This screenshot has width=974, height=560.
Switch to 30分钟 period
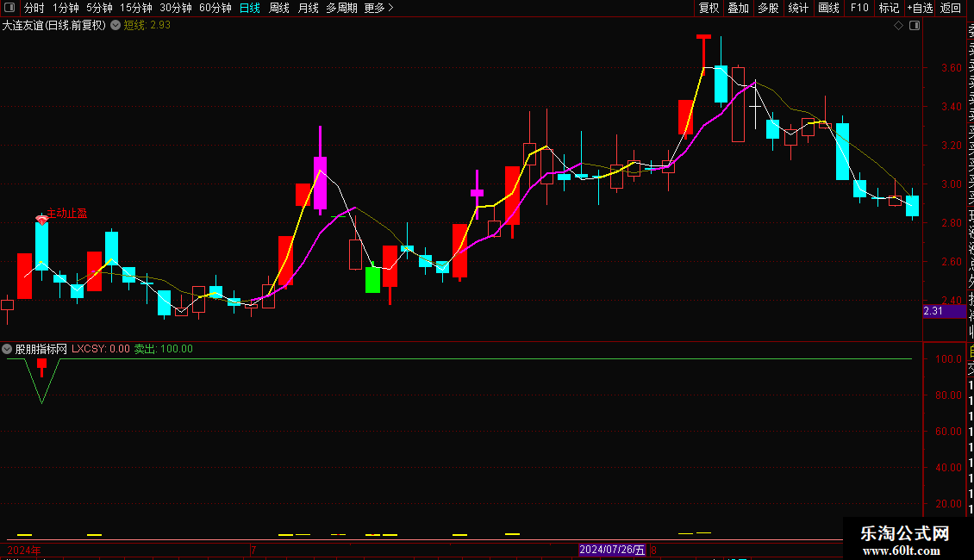click(176, 8)
